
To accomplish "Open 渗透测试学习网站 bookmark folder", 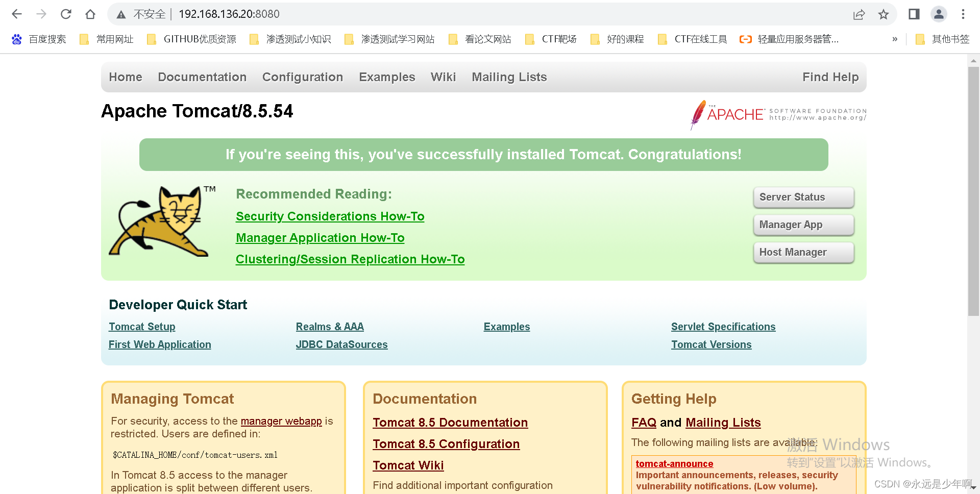I will click(x=390, y=39).
